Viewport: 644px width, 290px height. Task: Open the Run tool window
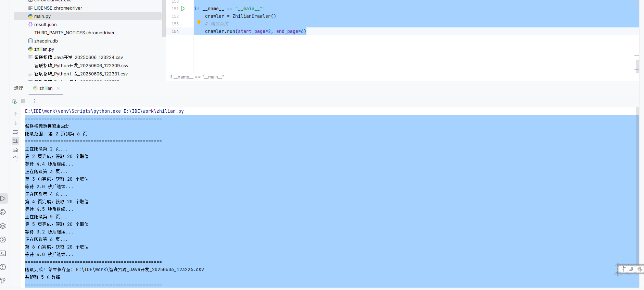(x=3, y=198)
